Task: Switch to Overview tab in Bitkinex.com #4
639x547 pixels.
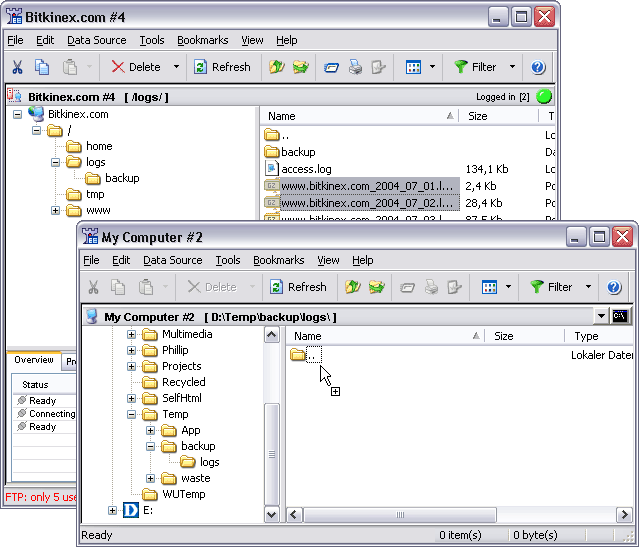Action: (34, 360)
